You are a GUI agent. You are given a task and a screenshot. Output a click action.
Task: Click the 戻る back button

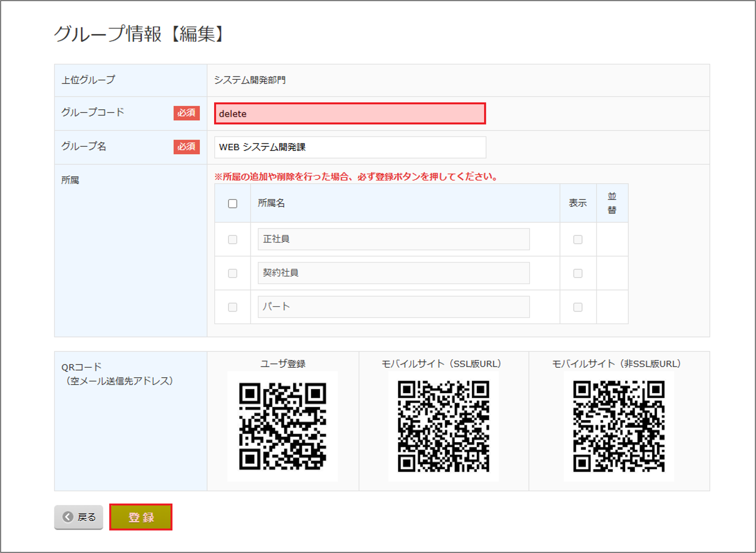pyautogui.click(x=79, y=517)
